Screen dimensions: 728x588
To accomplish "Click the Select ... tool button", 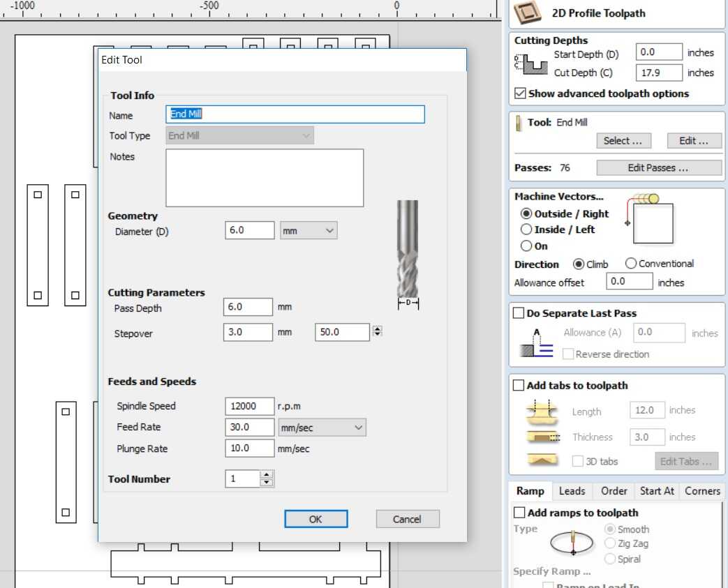I will (623, 141).
